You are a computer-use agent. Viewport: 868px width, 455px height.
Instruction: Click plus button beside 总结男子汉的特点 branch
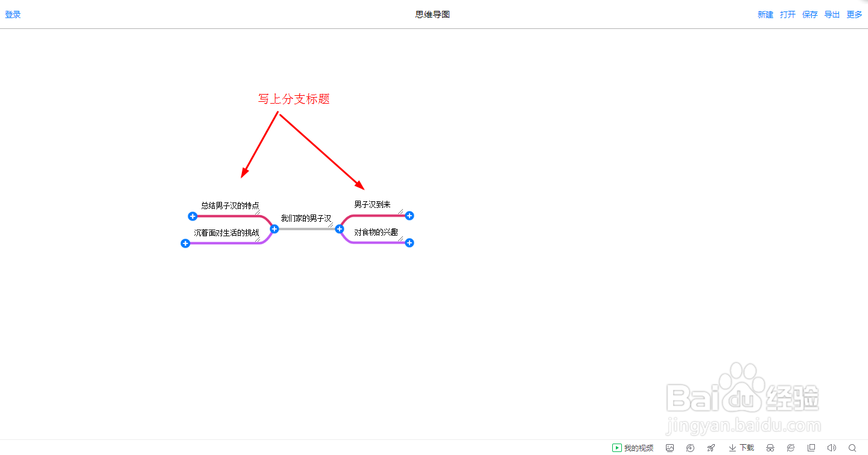click(192, 216)
